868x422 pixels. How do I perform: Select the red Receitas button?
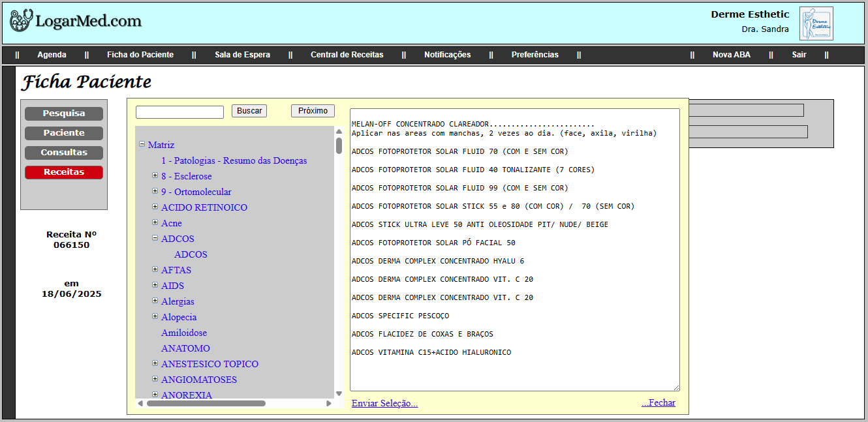[x=64, y=172]
